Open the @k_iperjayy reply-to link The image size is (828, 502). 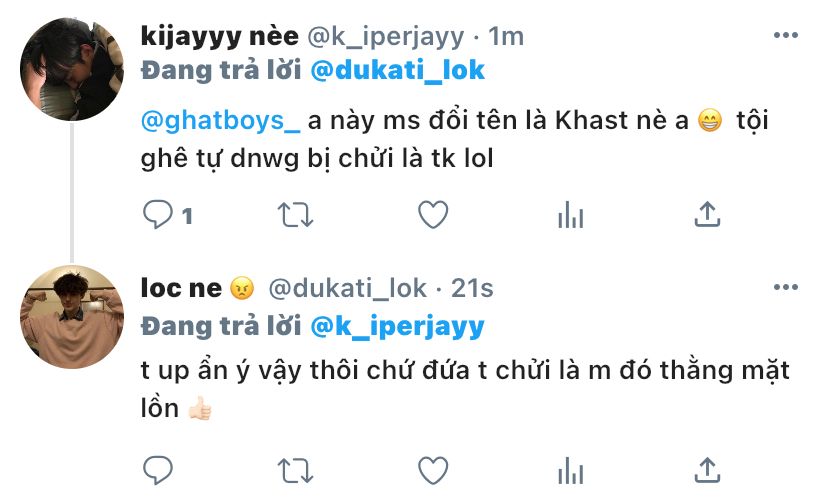397,327
